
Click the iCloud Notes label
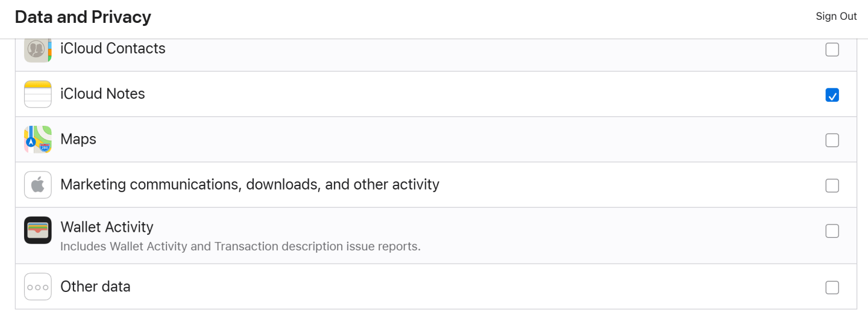[102, 94]
